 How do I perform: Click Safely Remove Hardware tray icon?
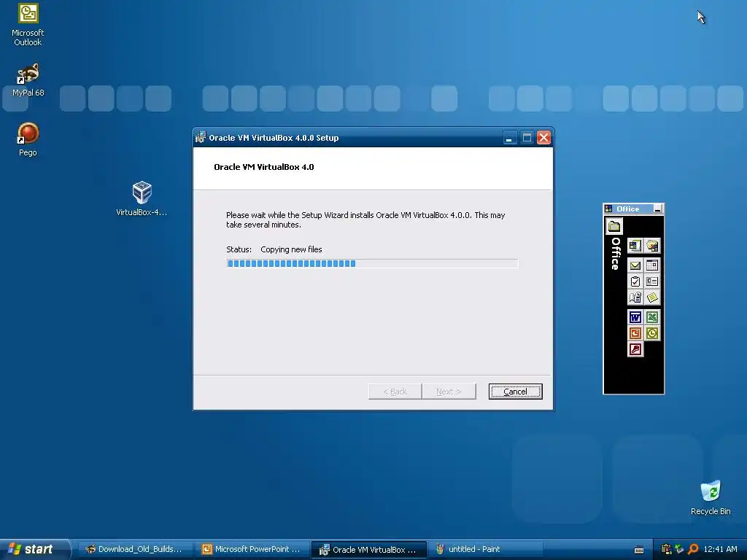point(679,549)
